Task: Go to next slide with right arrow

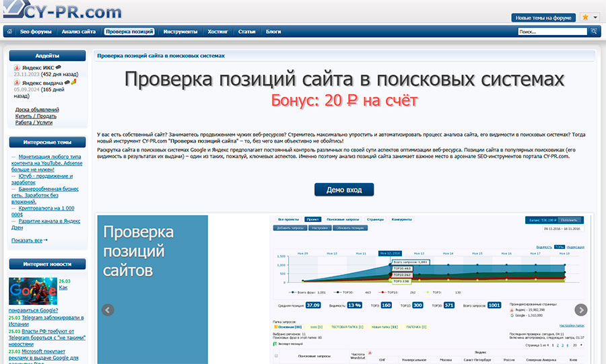Action: click(x=581, y=310)
